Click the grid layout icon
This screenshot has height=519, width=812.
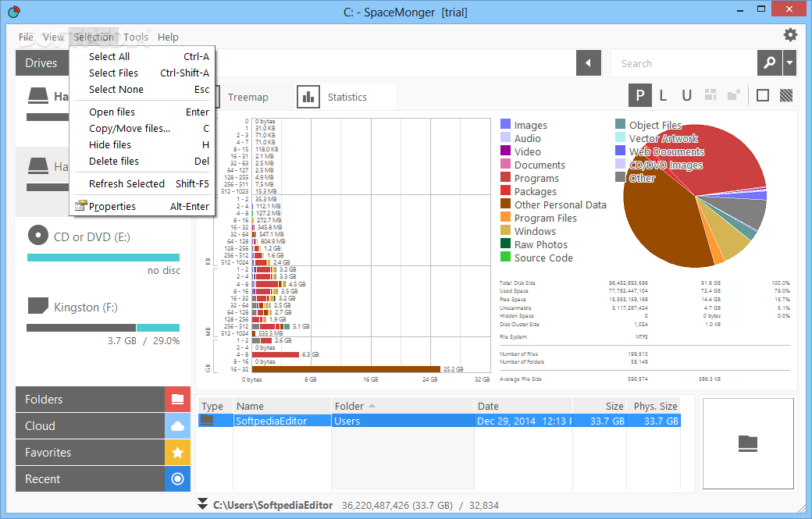click(710, 94)
